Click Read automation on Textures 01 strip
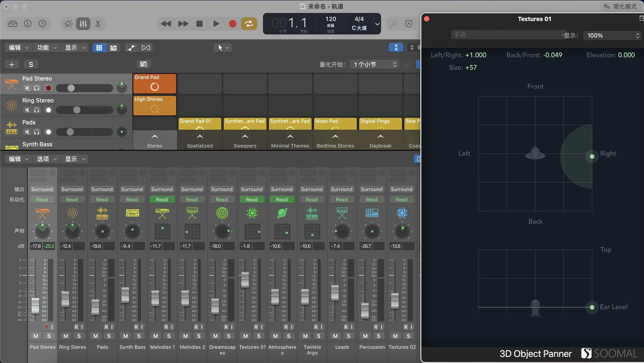Viewport: 644px width, 363px height. pos(252,200)
